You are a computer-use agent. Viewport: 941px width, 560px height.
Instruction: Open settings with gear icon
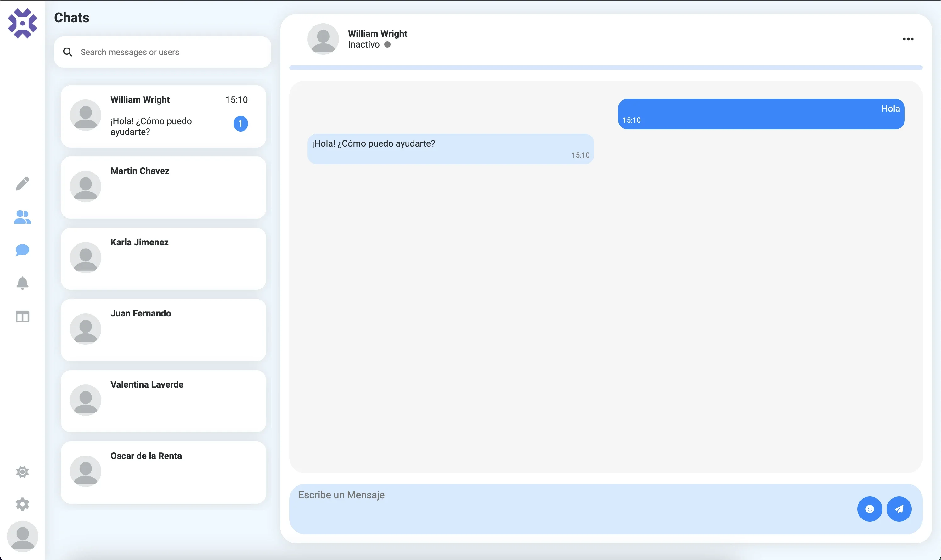click(x=23, y=504)
